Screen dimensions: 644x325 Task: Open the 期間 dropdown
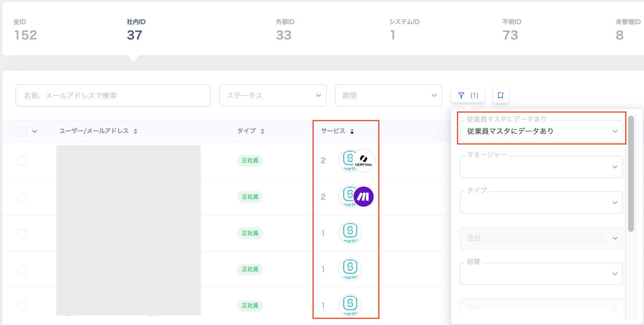(388, 95)
